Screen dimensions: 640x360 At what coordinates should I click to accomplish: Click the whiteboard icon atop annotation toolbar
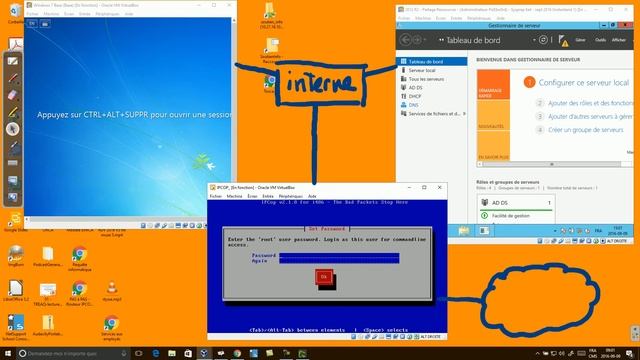pyautogui.click(x=13, y=61)
